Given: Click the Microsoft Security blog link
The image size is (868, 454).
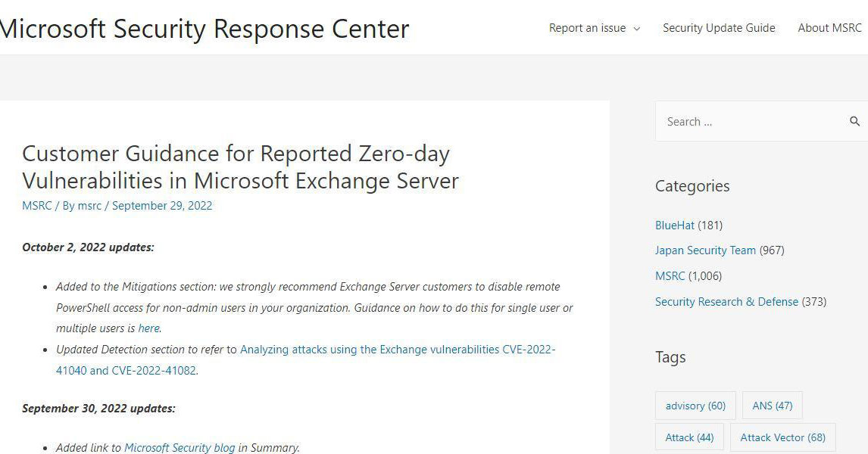Looking at the screenshot, I should [x=179, y=447].
